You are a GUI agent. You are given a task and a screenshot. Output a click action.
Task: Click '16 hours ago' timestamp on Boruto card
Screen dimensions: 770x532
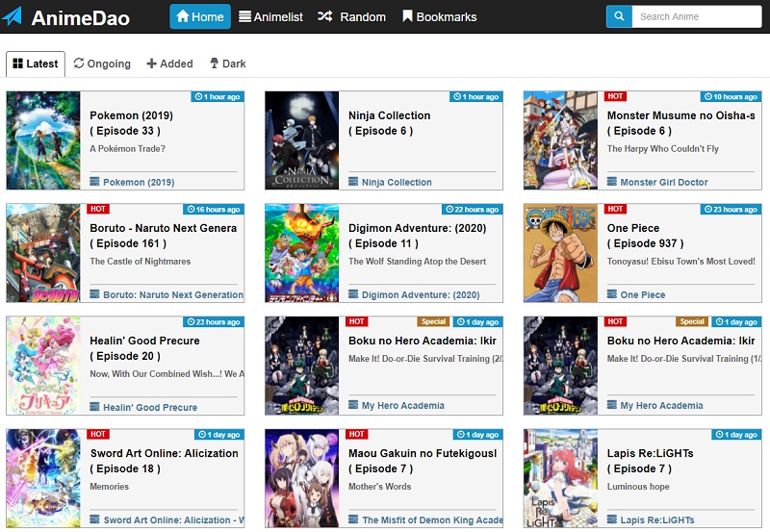[x=214, y=210]
